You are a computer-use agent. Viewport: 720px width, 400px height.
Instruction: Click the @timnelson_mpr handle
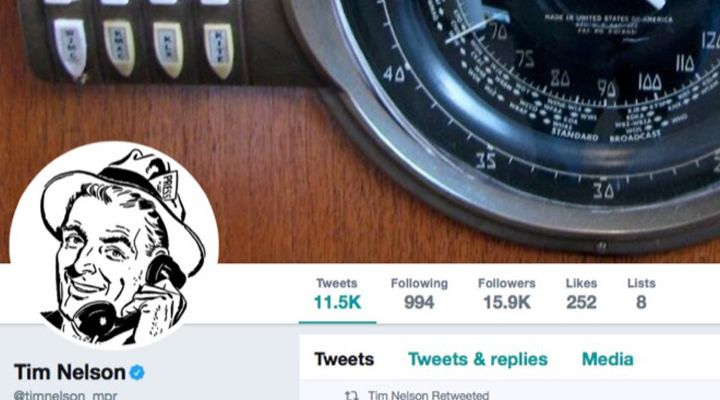click(x=65, y=395)
